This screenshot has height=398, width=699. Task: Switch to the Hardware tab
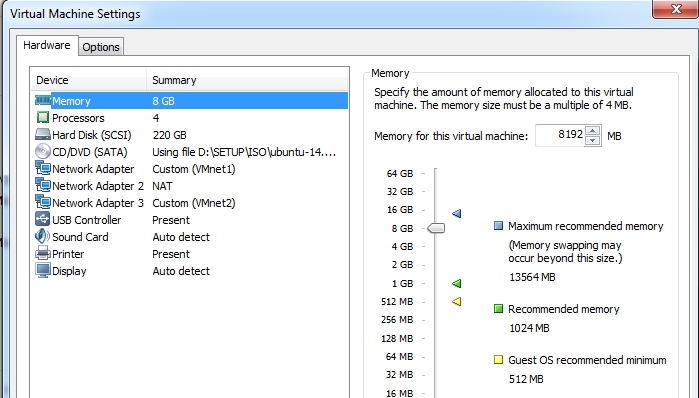[x=47, y=45]
